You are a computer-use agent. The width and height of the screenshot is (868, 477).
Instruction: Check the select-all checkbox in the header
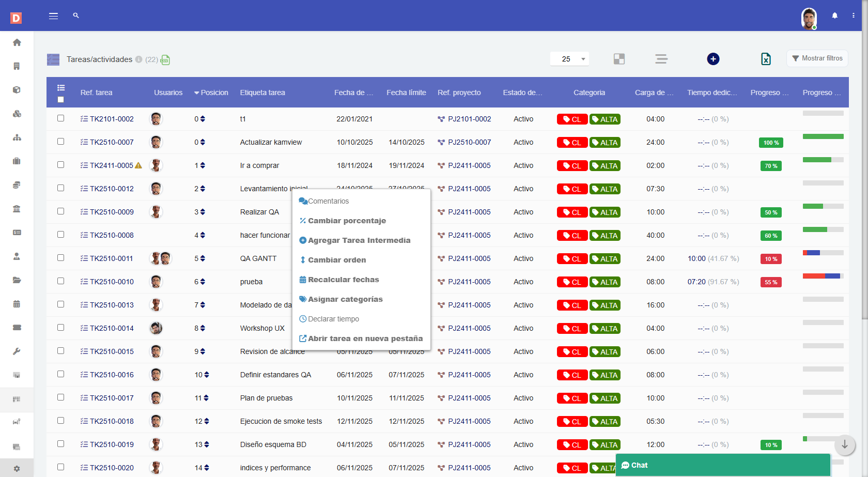pos(61,99)
